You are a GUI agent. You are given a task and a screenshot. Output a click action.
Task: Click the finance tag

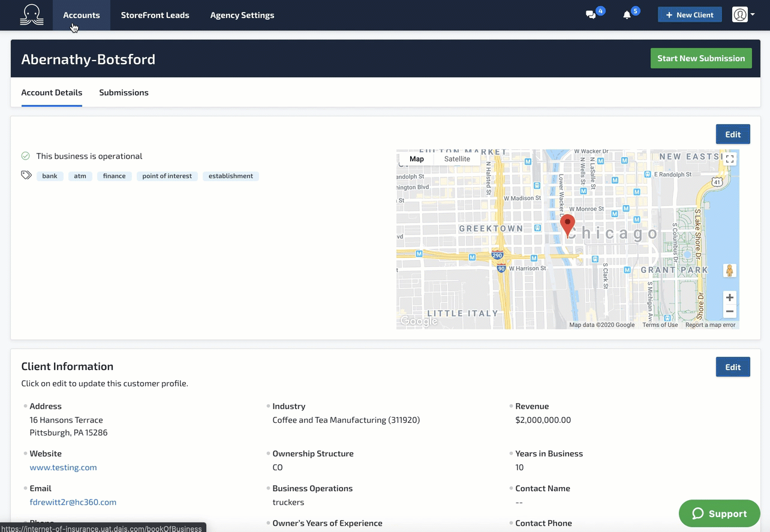[114, 176]
